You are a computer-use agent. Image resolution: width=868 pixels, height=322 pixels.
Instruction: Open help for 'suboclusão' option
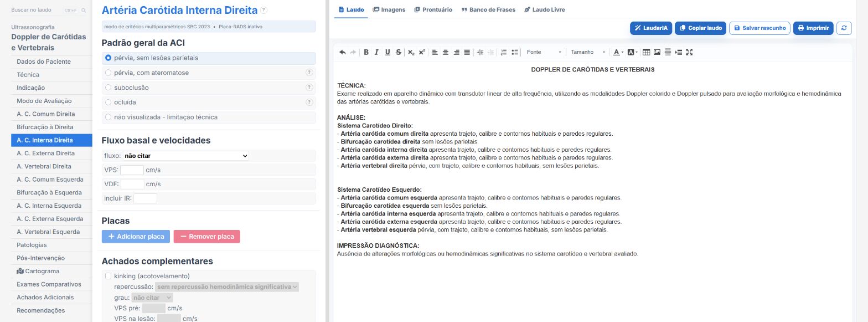309,88
